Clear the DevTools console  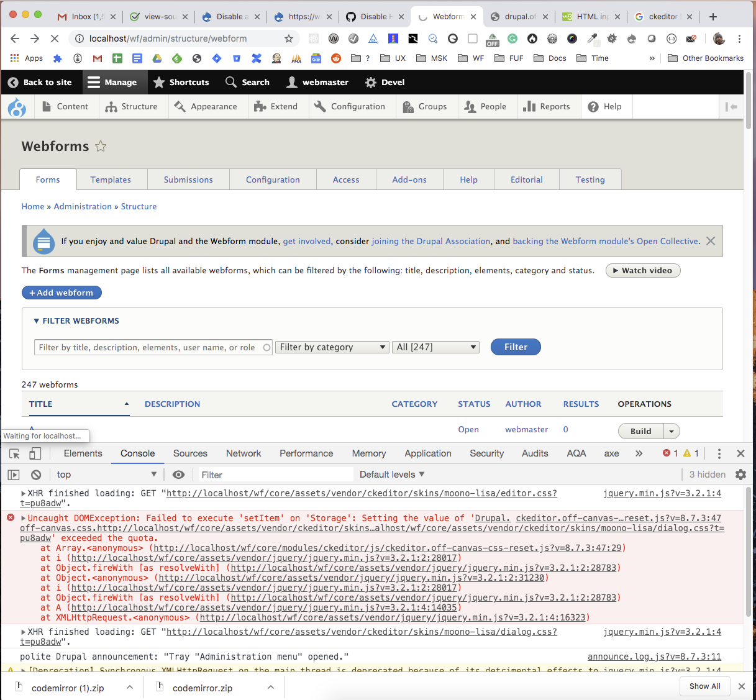coord(36,475)
